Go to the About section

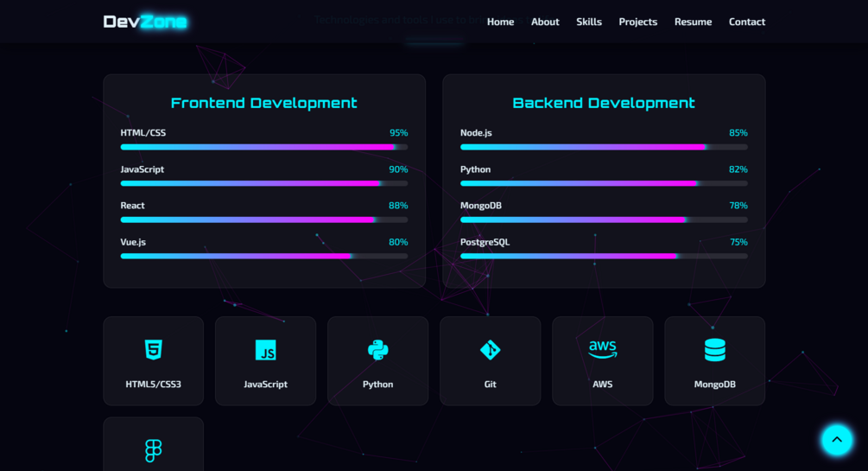(545, 22)
